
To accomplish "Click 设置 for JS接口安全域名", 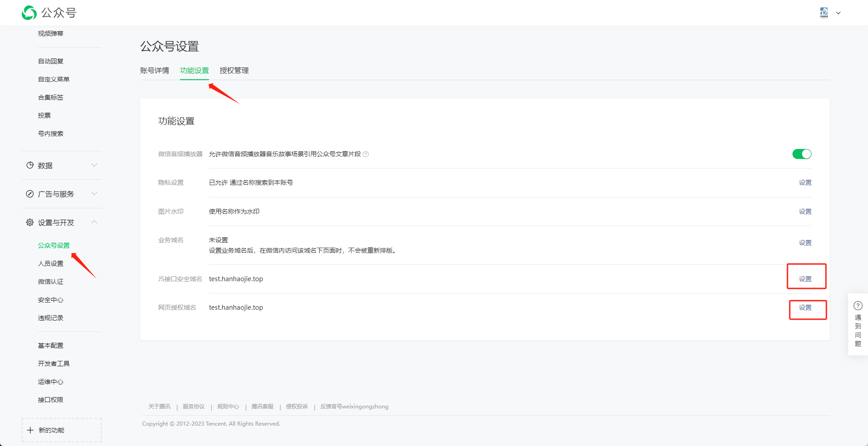I will click(x=805, y=279).
